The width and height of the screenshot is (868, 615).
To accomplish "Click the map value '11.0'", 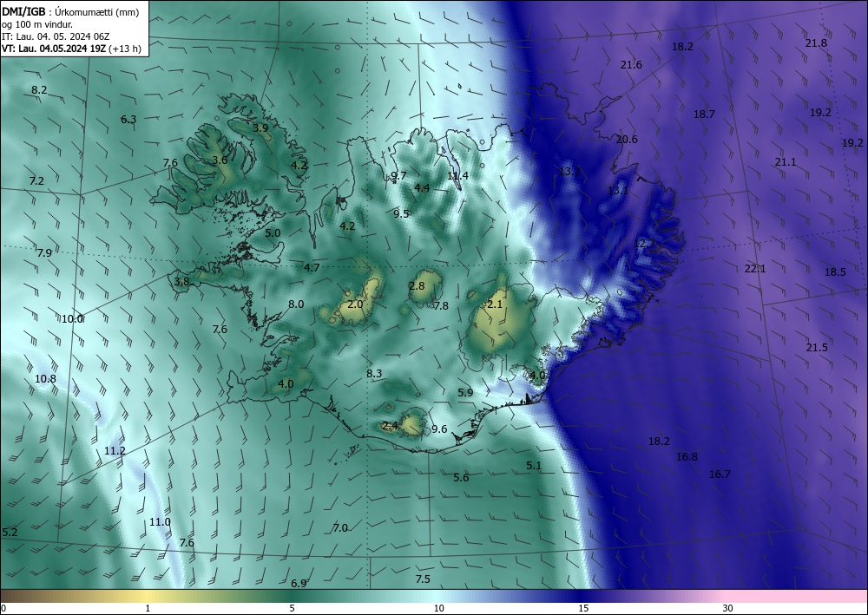I will (160, 521).
